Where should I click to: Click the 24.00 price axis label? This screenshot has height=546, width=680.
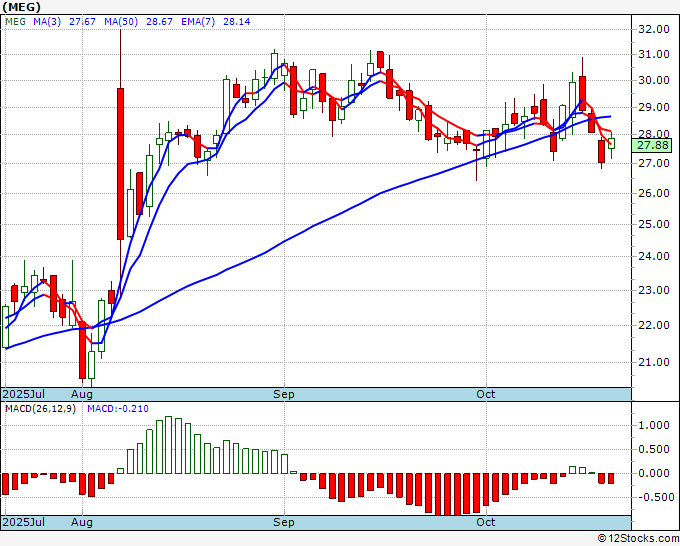[x=654, y=256]
